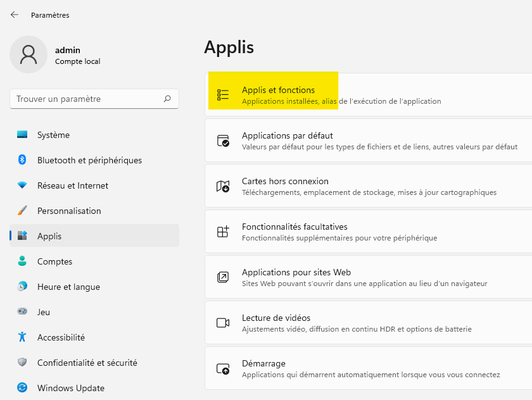532x400 pixels.
Task: Click the search magnifier icon
Action: [x=167, y=99]
